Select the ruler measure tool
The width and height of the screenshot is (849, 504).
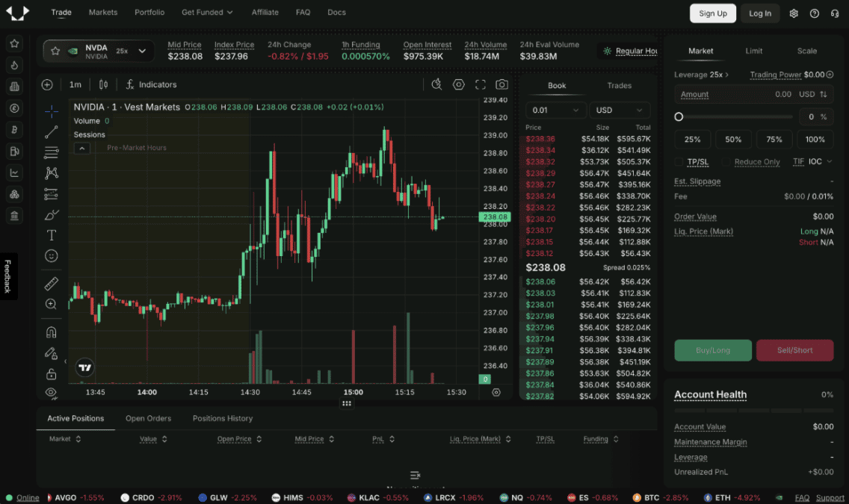click(x=52, y=283)
